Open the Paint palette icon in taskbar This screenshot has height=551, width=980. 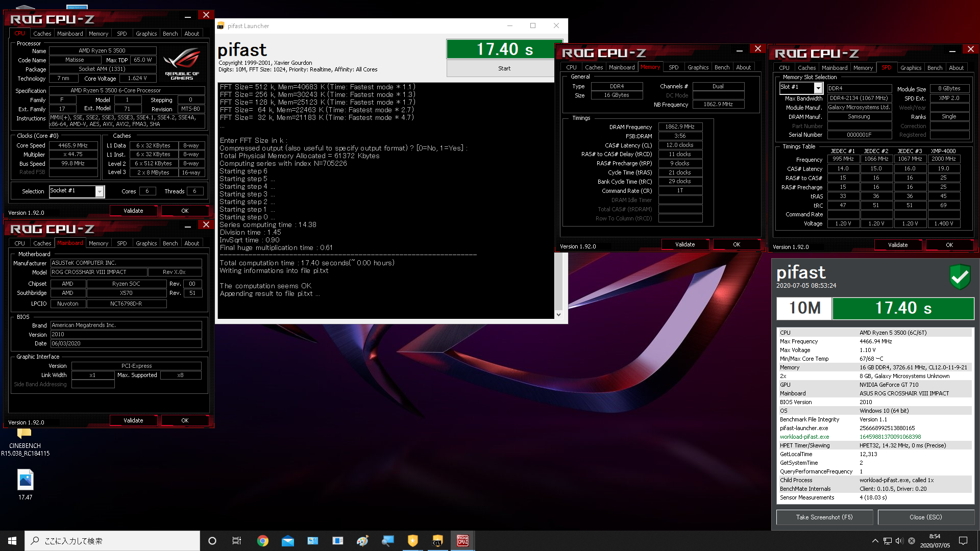tap(362, 541)
